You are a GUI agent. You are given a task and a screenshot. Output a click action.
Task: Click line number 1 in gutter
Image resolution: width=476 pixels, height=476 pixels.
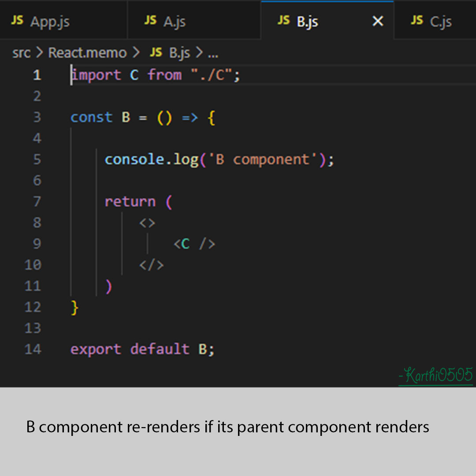[x=37, y=75]
